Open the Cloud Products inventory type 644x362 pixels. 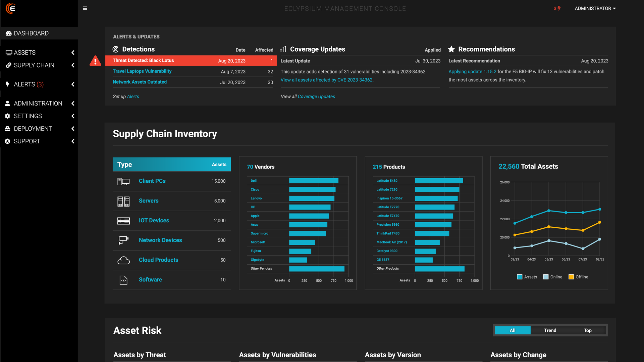(159, 260)
